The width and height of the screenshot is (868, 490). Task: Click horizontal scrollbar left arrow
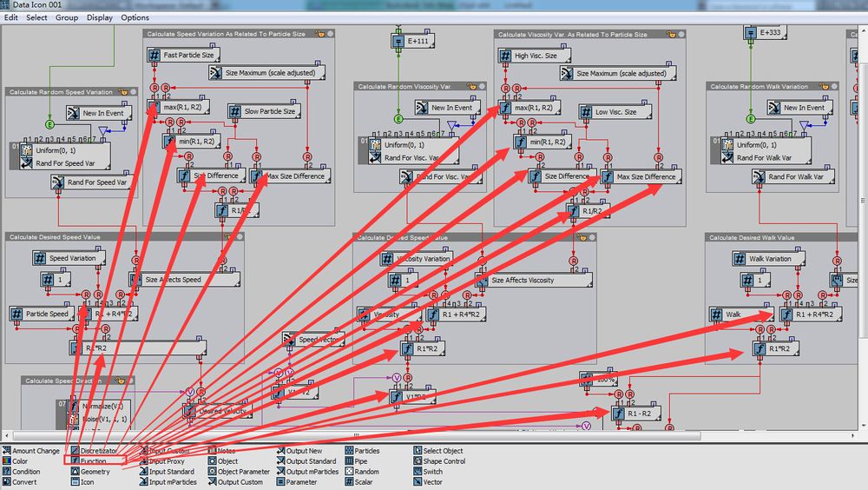tap(7, 435)
